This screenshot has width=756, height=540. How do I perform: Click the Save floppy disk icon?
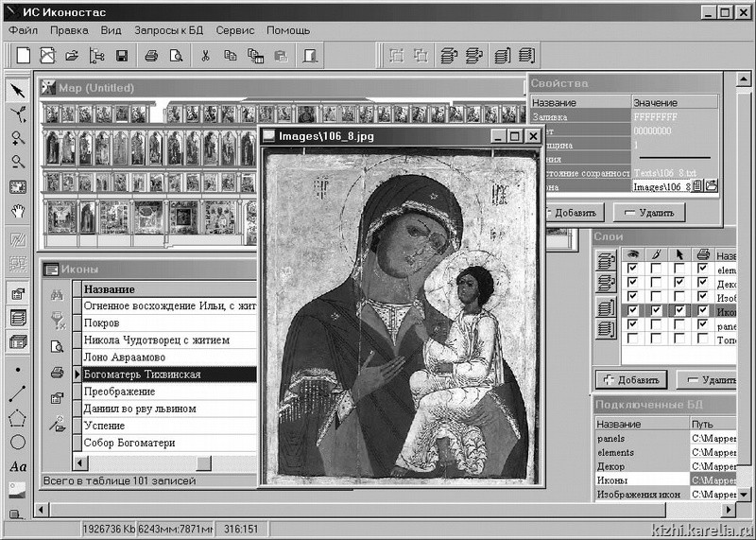pos(122,56)
